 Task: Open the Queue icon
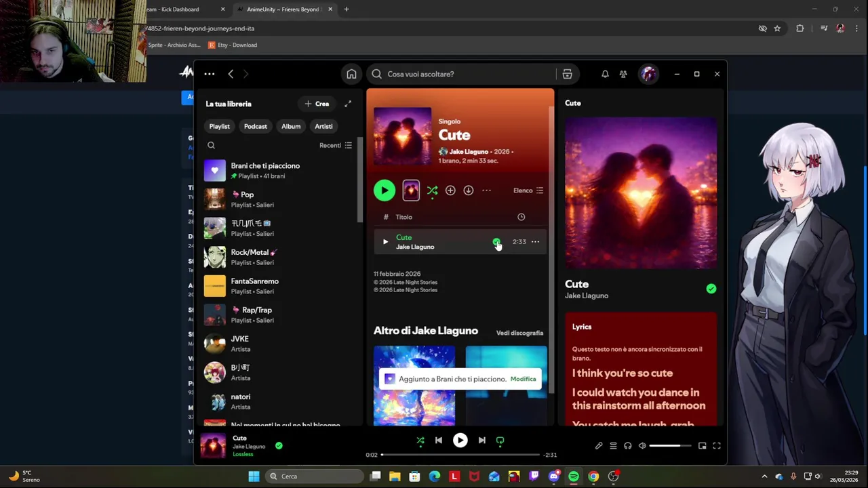613,445
